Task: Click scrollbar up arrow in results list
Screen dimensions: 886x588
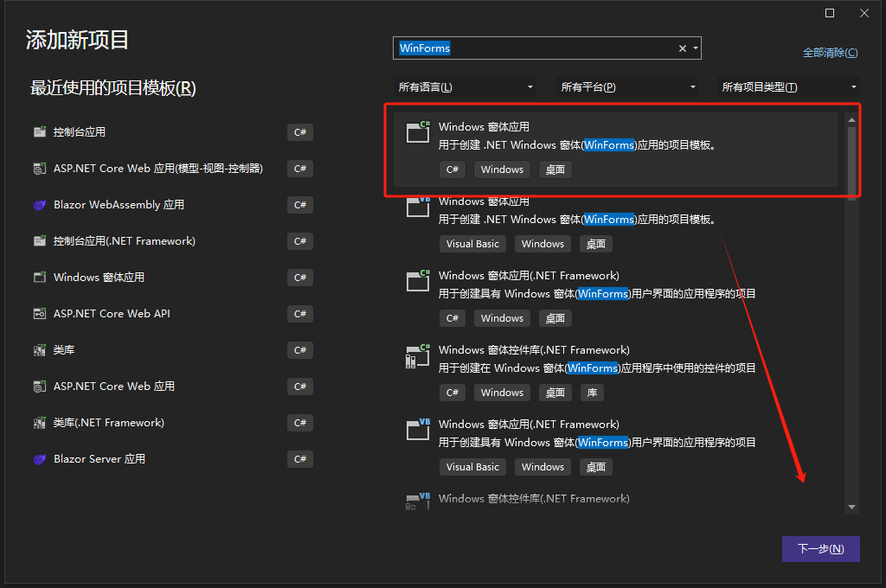Action: point(851,119)
